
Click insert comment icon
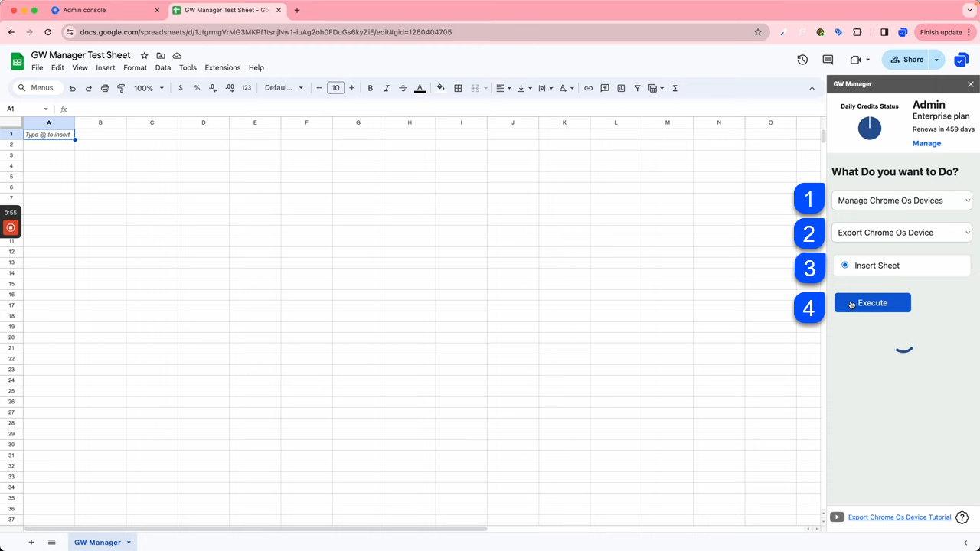click(605, 88)
